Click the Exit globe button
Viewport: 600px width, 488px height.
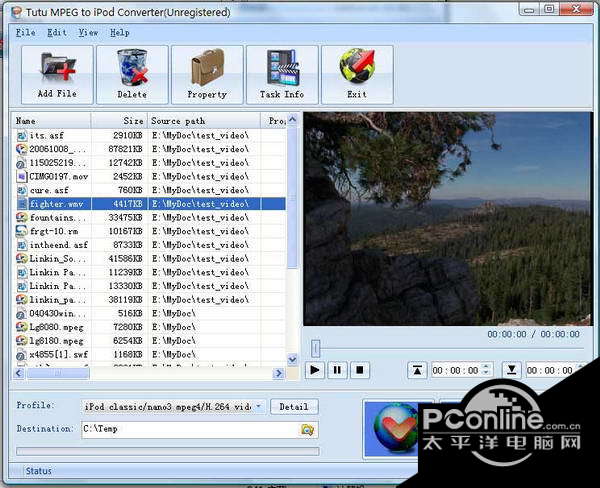tap(357, 75)
